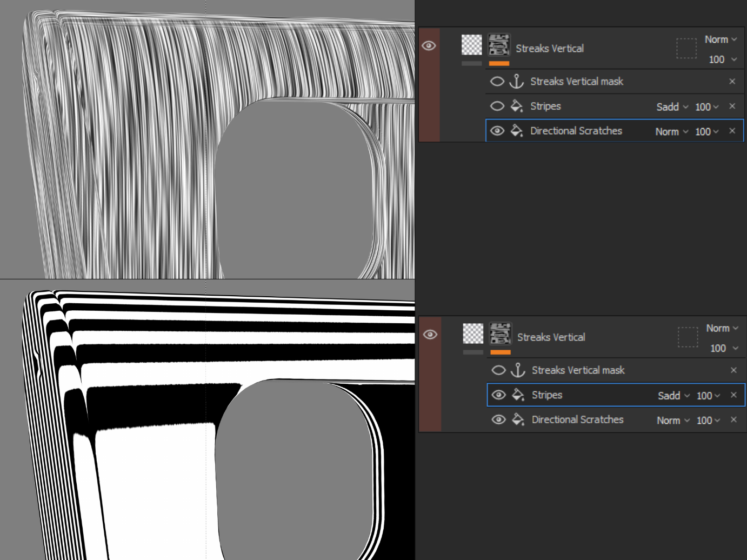Click the Stripes fill bucket icon in lower stack
Screen dimensions: 747x560
click(x=518, y=395)
